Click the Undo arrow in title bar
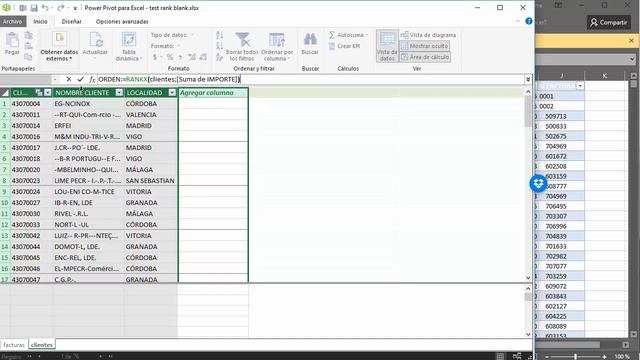 [x=45, y=8]
